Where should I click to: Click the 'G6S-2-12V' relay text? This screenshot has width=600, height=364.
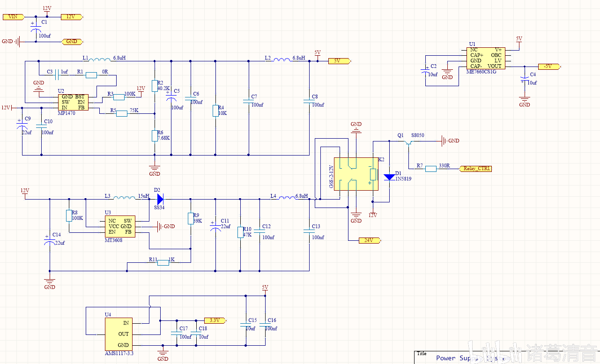[331, 177]
